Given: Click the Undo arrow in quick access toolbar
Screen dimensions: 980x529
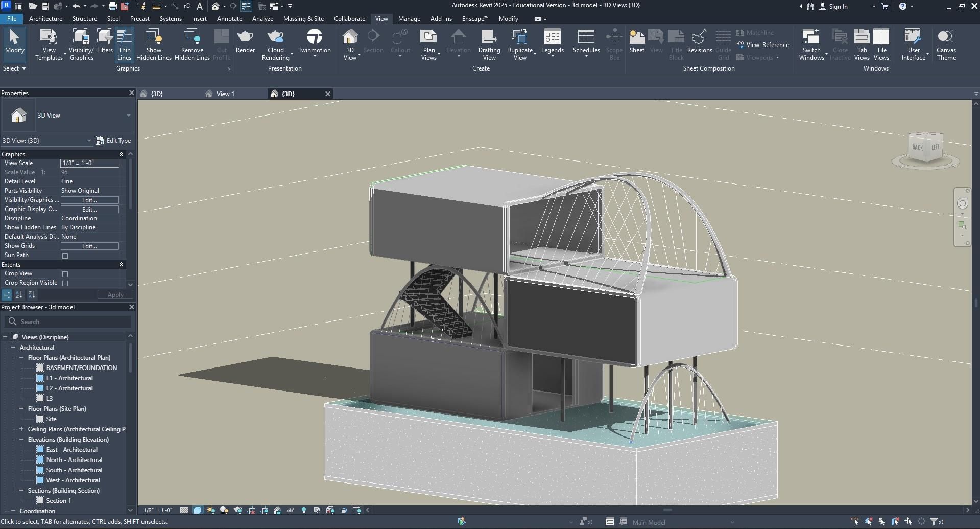Looking at the screenshot, I should (76, 6).
